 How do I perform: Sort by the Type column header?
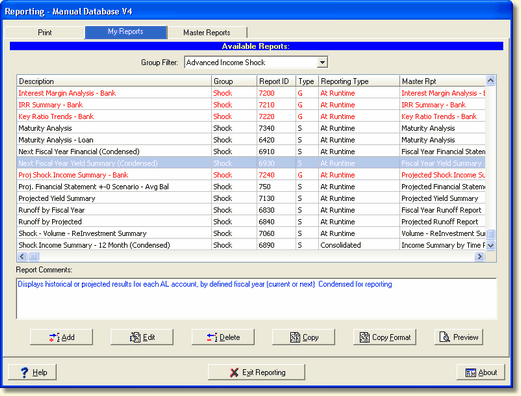(x=307, y=81)
